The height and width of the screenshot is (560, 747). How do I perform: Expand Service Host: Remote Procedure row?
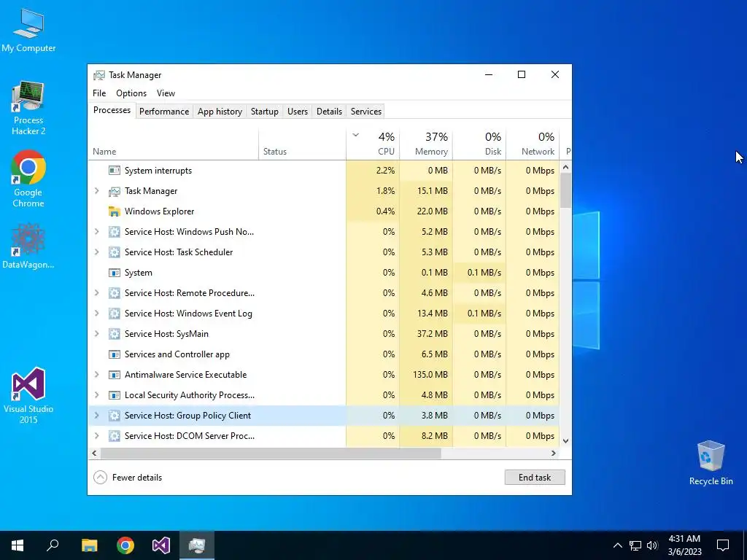pos(97,293)
